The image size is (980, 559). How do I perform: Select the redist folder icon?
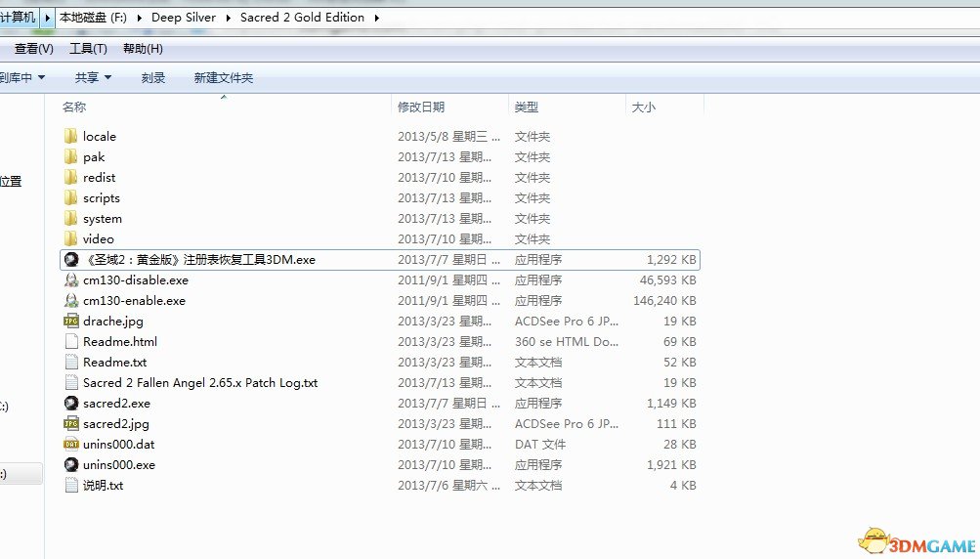pyautogui.click(x=71, y=178)
